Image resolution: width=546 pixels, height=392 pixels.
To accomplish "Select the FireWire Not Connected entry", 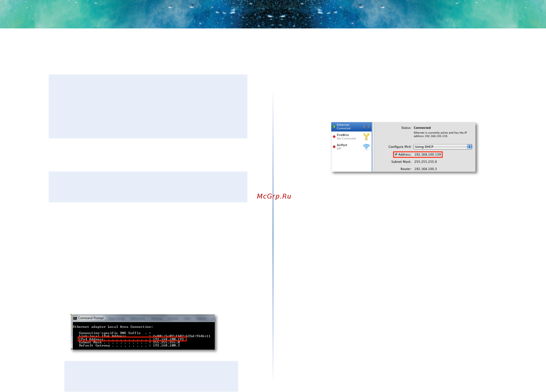I will 351,137.
